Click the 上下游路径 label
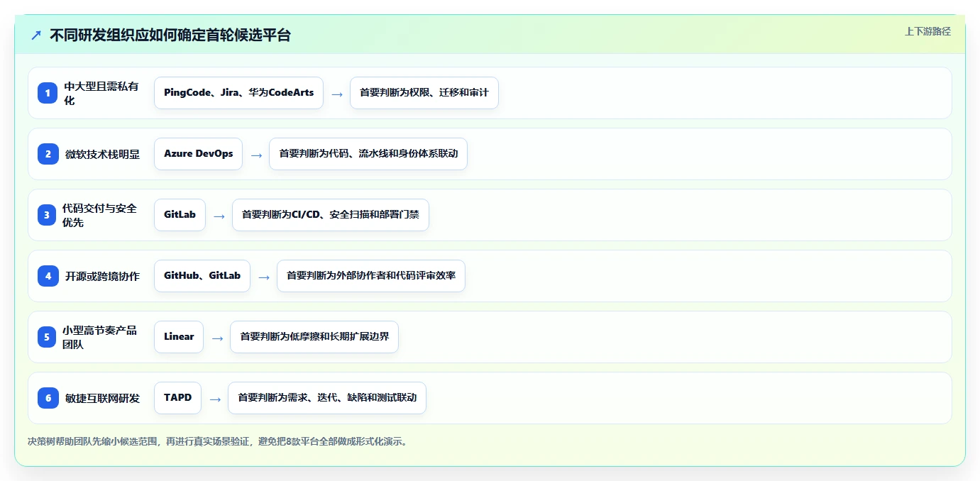The height and width of the screenshot is (481, 980). point(927,31)
